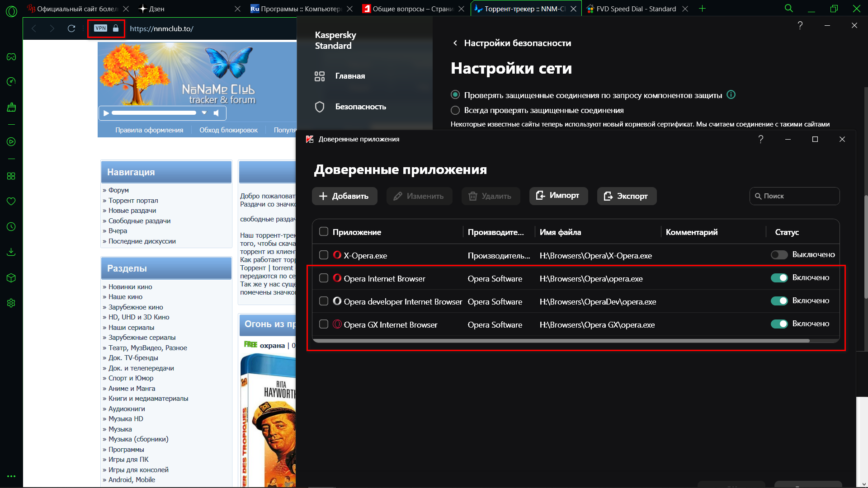Disable the Opera GX Internet Browser toggle

[779, 324]
